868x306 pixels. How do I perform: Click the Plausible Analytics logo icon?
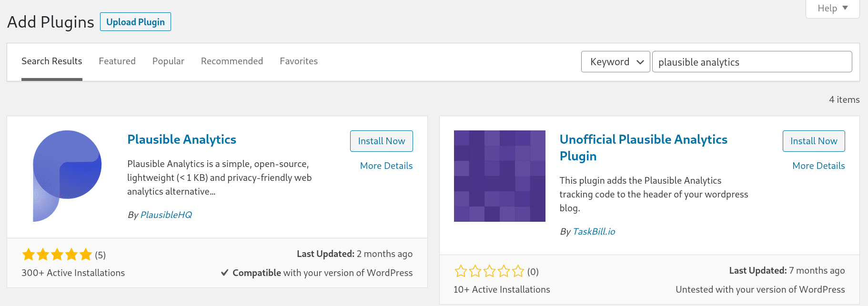click(x=67, y=176)
